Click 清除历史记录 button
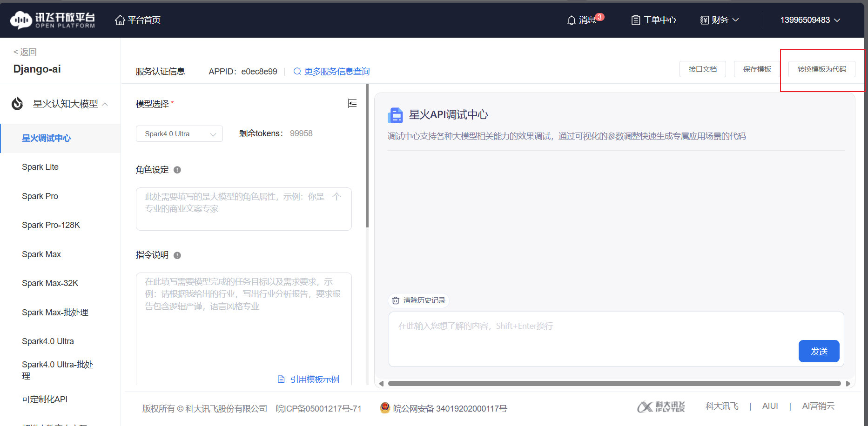This screenshot has width=868, height=426. 418,300
